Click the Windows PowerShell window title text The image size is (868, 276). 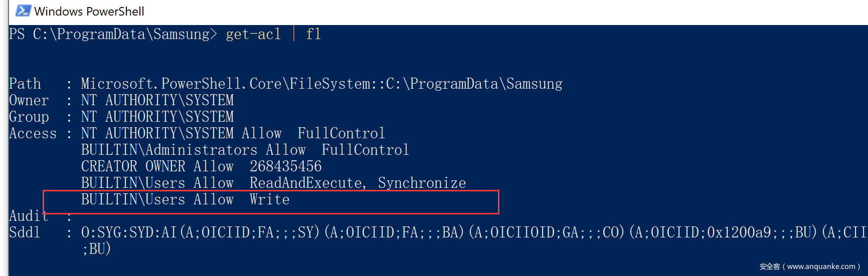[x=89, y=12]
